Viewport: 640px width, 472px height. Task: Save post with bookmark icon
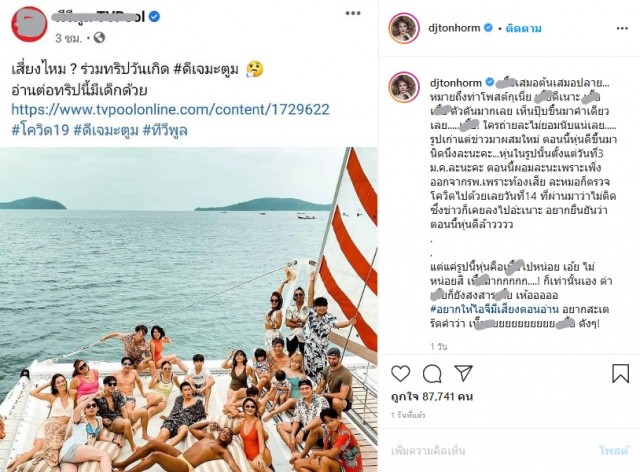(x=620, y=373)
